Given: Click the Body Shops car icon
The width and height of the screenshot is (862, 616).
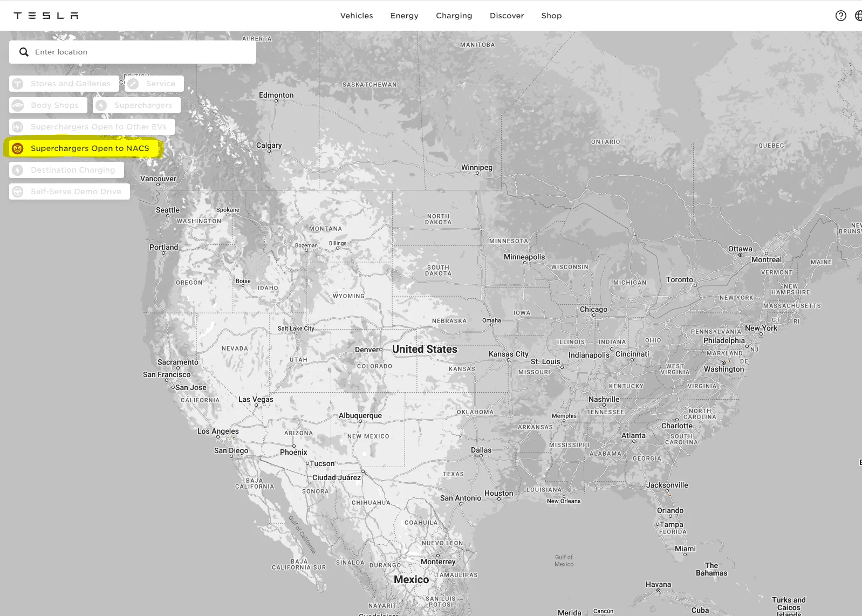Looking at the screenshot, I should click(x=18, y=105).
